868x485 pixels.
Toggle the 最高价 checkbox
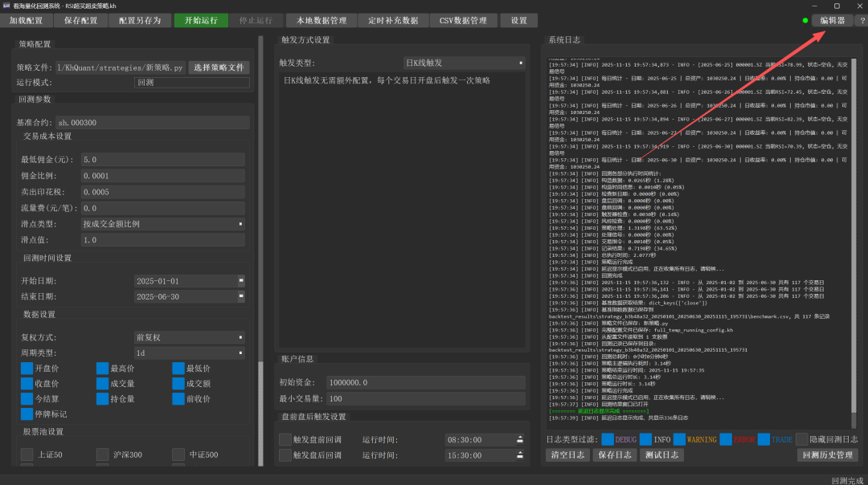coord(102,369)
